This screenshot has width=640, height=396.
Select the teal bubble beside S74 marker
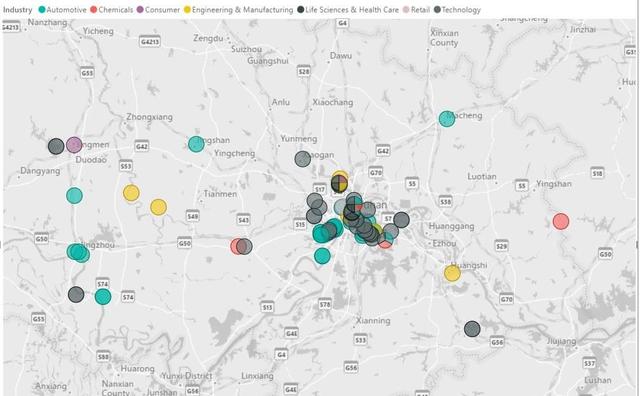pyautogui.click(x=103, y=297)
